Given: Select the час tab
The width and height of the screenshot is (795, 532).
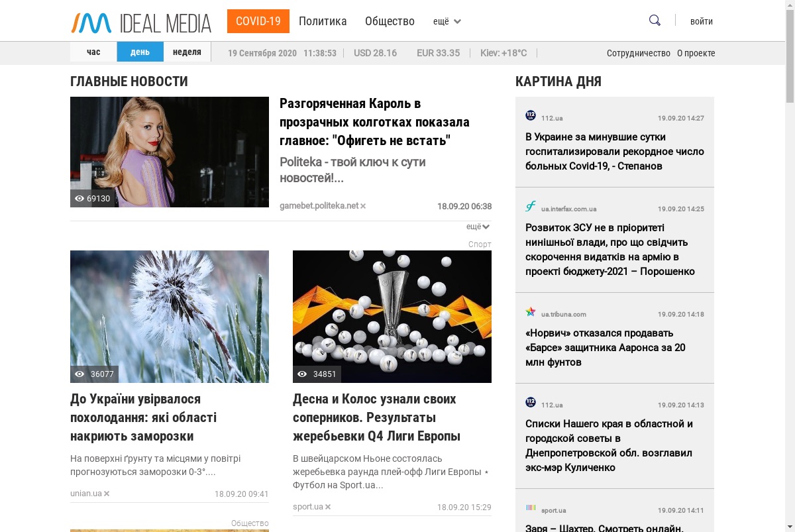Looking at the screenshot, I should click(93, 52).
